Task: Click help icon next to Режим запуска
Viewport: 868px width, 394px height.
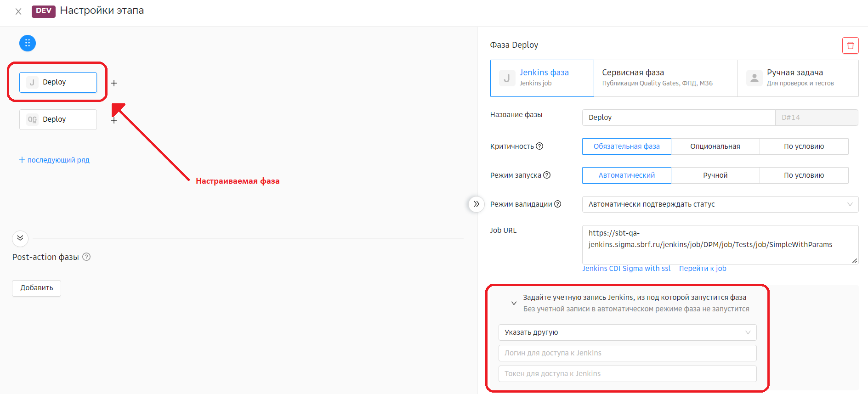Action: (547, 175)
